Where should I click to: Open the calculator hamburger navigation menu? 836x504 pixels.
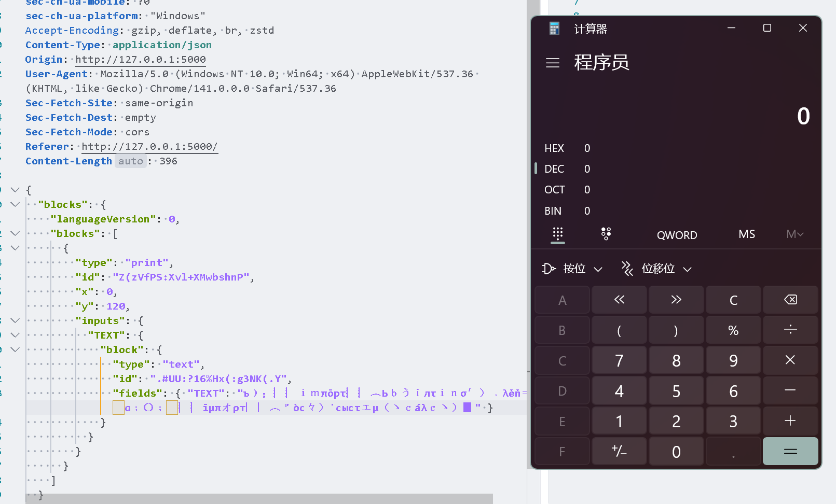552,63
